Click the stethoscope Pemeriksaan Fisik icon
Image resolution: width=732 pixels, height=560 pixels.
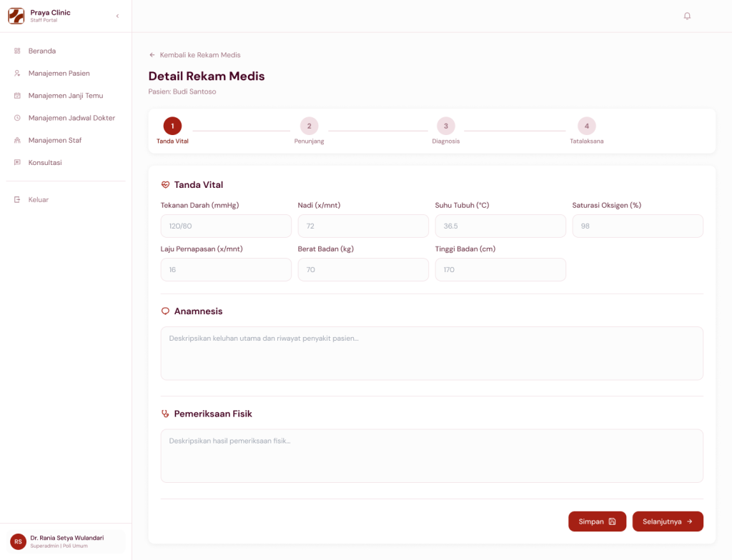coord(165,414)
